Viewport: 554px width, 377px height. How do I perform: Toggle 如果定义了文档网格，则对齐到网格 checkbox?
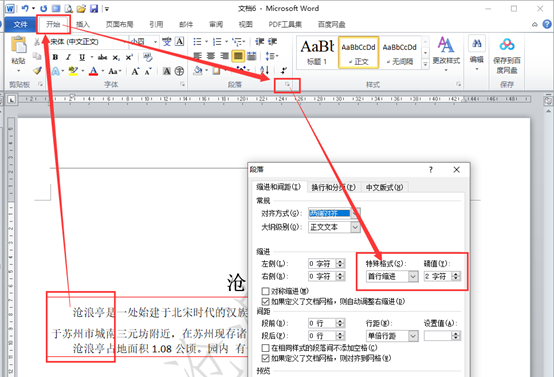(265, 358)
